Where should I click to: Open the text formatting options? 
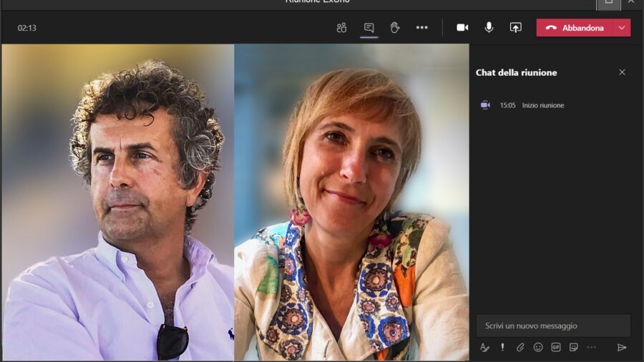[x=484, y=347]
